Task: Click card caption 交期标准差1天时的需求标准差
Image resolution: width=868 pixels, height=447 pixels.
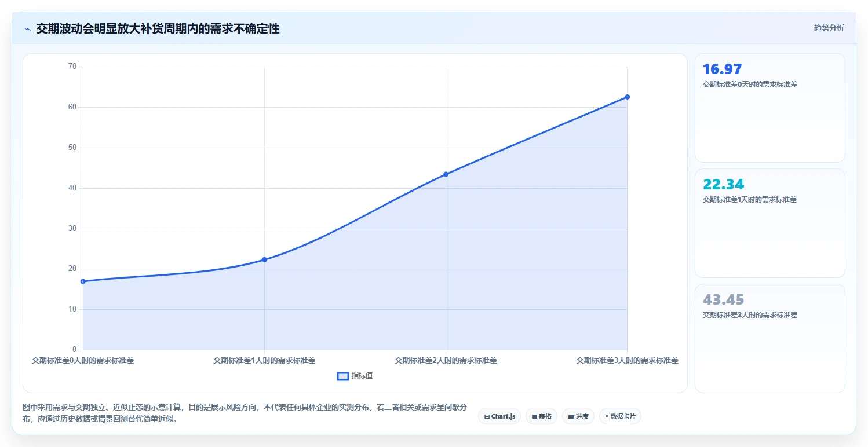Action: (x=750, y=200)
